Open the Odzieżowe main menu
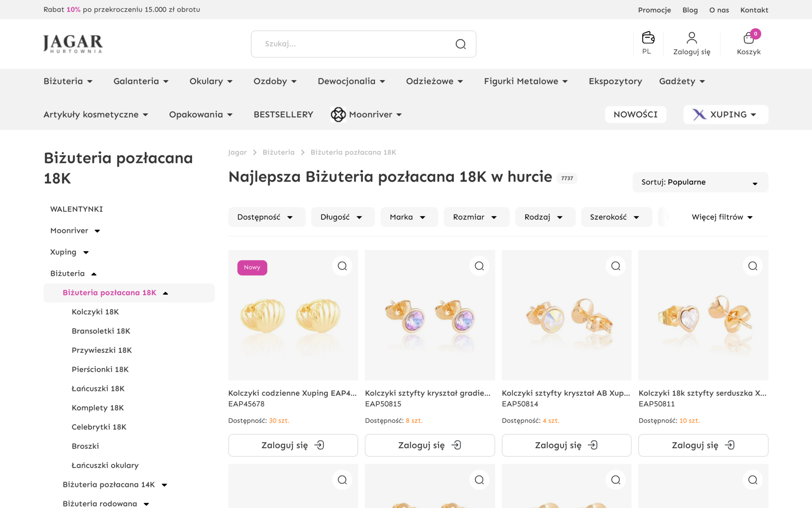Viewport: 812px width, 508px height. 435,81
